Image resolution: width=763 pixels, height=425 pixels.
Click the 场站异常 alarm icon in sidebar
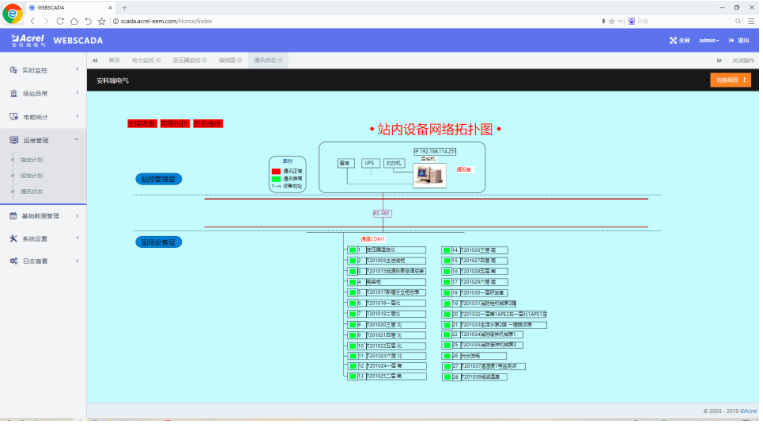(13, 93)
